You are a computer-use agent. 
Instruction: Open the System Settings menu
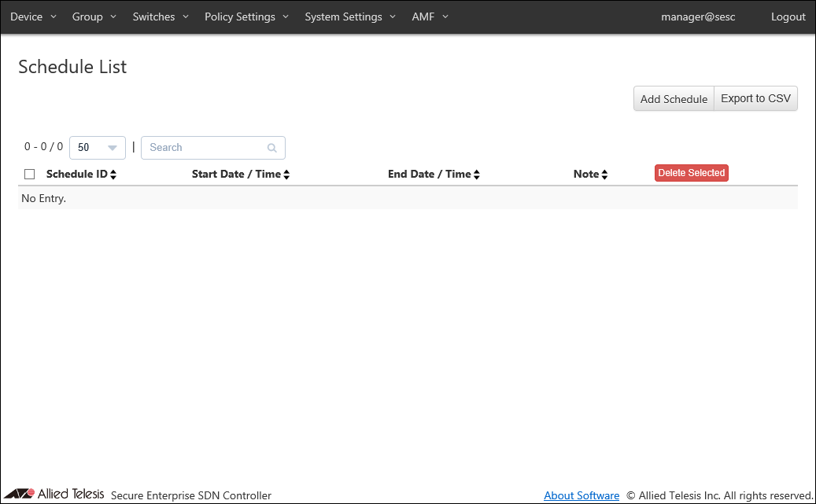click(x=350, y=17)
